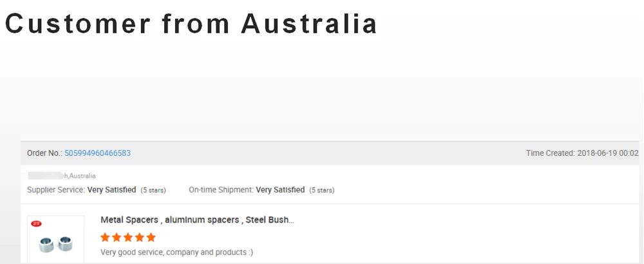Click the fourth orange rating star
644x264 pixels.
point(139,237)
